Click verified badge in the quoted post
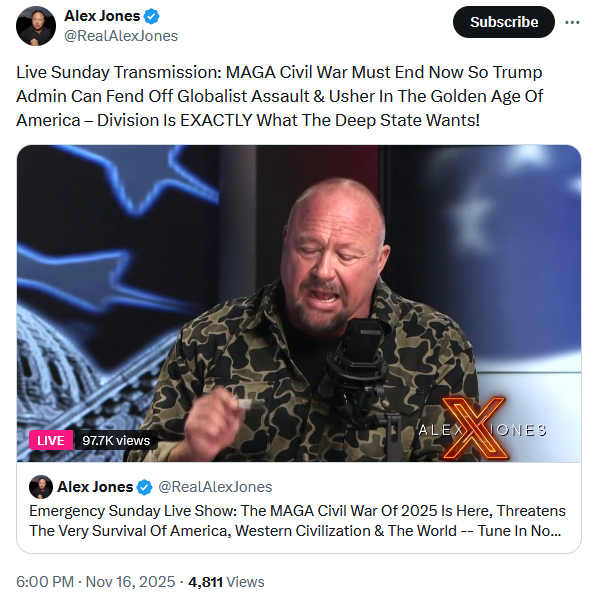 145,487
